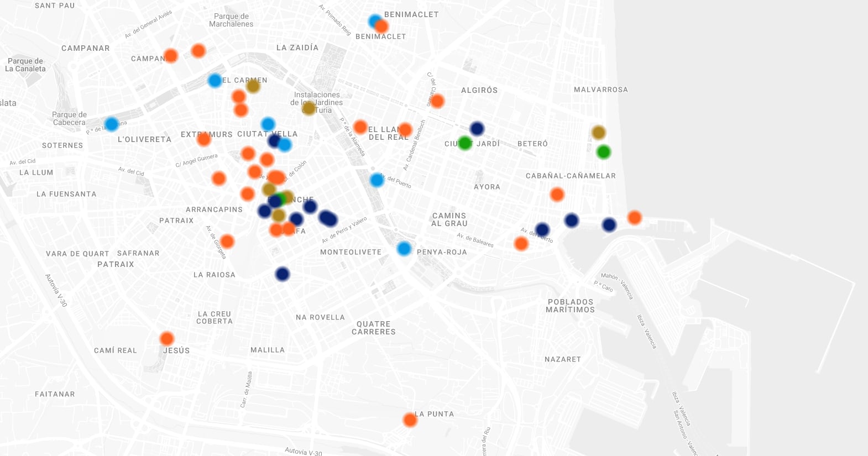Click the L'Olivereta label
Viewport: 868px width, 456px height.
pyautogui.click(x=145, y=139)
